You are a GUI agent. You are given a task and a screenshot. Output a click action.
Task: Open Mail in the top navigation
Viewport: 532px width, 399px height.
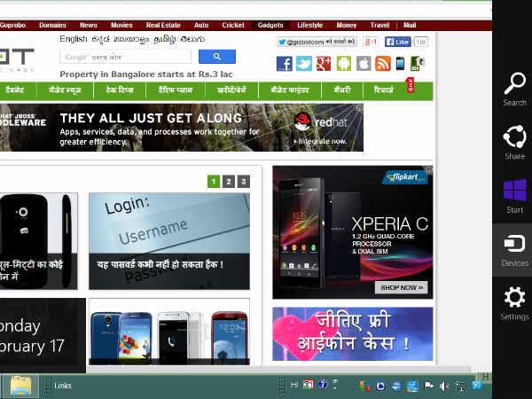(x=410, y=25)
